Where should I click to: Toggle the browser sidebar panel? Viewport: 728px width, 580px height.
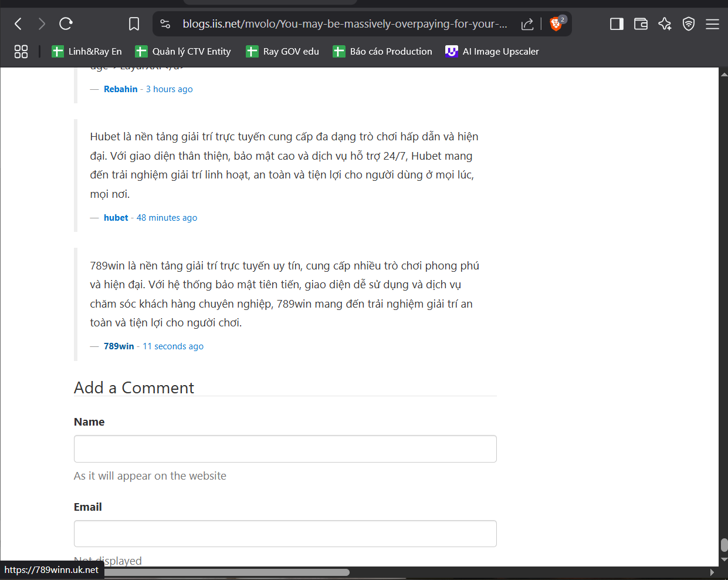click(617, 24)
